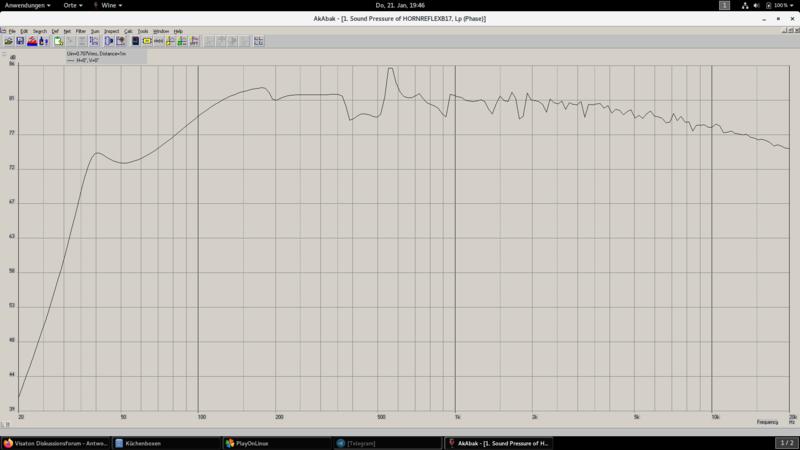
Task: Open the Wine menu dropdown
Action: 108,5
